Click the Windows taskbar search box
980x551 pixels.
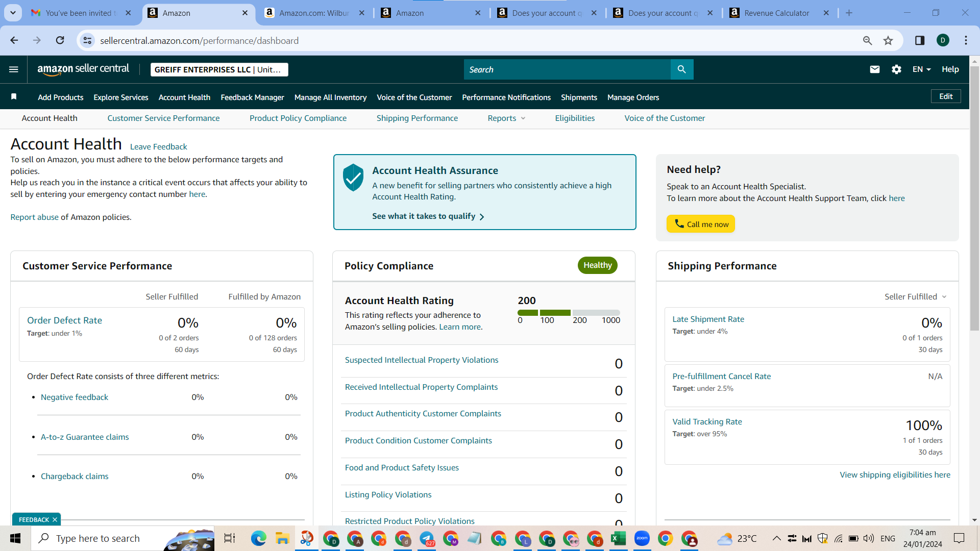coord(122,538)
